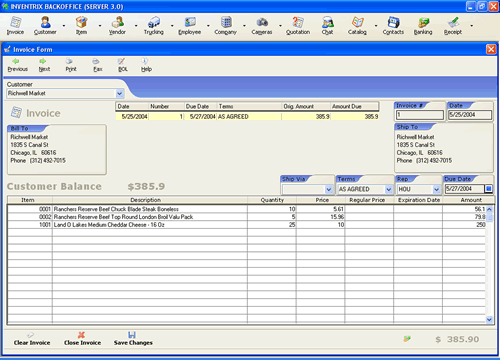
Task: Click the Date field showing 5/25/2004
Action: (470, 115)
